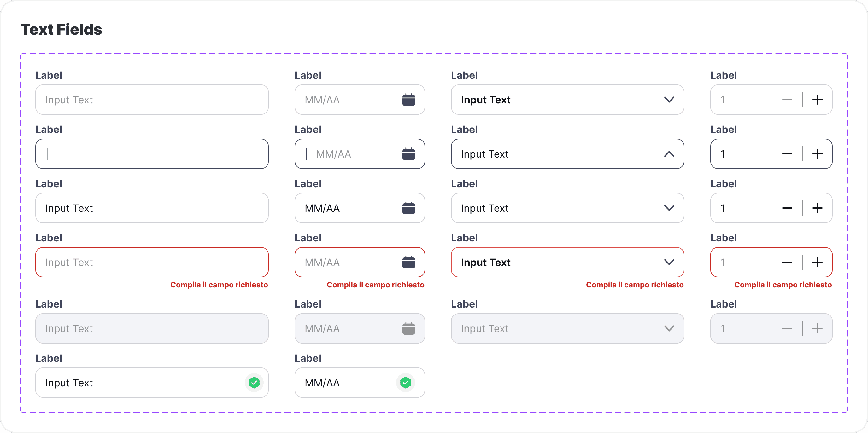Click minus icon in red error stepper
Screen dimensions: 868x433
tap(787, 262)
